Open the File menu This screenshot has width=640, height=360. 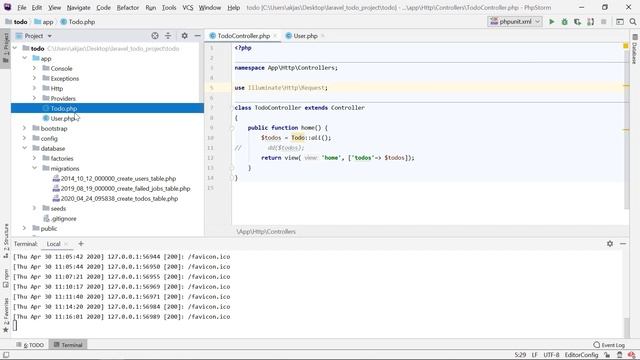pos(22,7)
